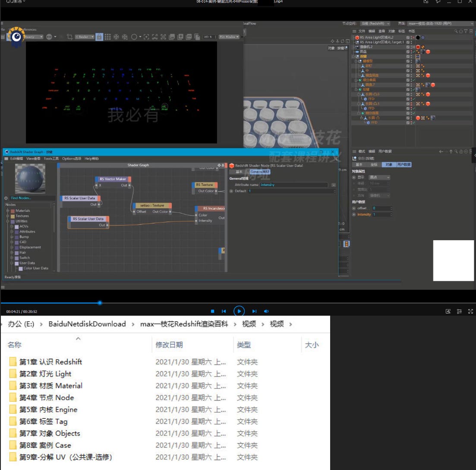476x470 pixels.
Task: Click the film strip icon beside the shader graph
Action: tap(347, 244)
